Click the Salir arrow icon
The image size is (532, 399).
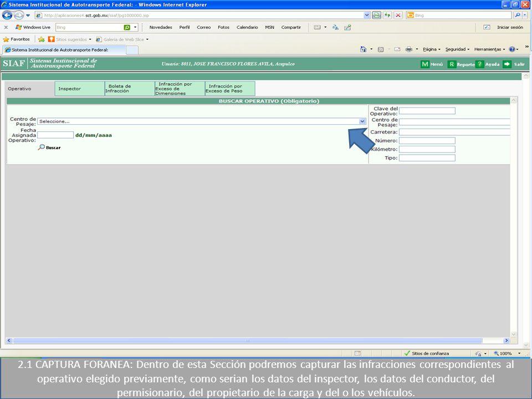pos(507,64)
